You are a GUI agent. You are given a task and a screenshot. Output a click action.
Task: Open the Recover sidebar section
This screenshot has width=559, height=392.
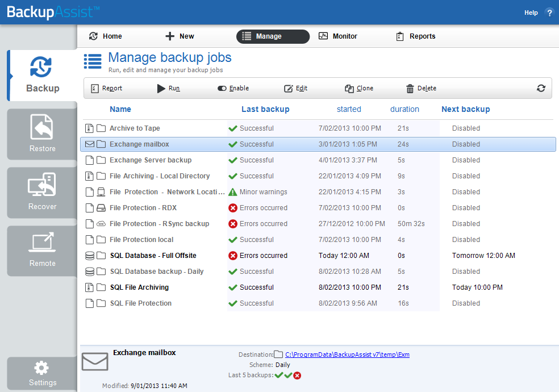(42, 193)
